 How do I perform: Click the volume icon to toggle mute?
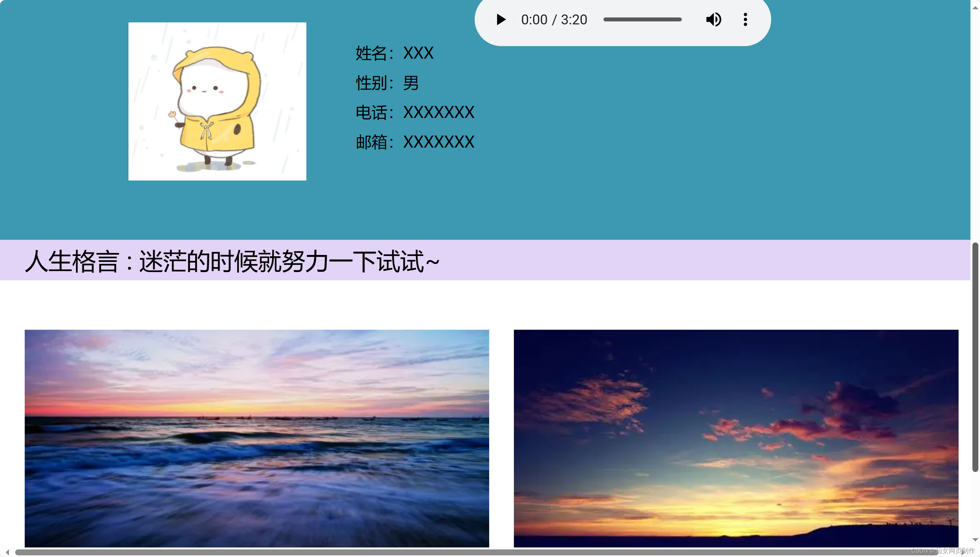[x=714, y=19]
